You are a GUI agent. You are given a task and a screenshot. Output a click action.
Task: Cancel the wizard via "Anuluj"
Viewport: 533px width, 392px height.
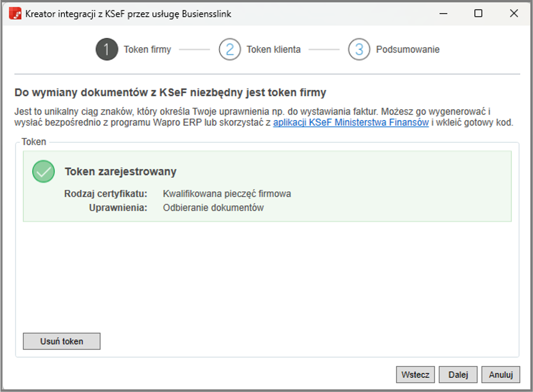(500, 375)
